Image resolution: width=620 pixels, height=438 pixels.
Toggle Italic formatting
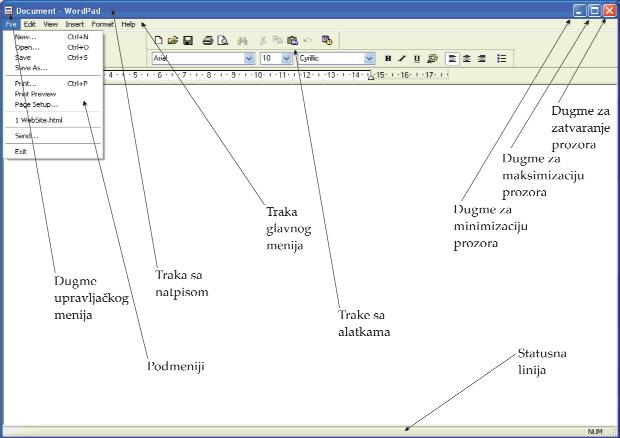(402, 59)
